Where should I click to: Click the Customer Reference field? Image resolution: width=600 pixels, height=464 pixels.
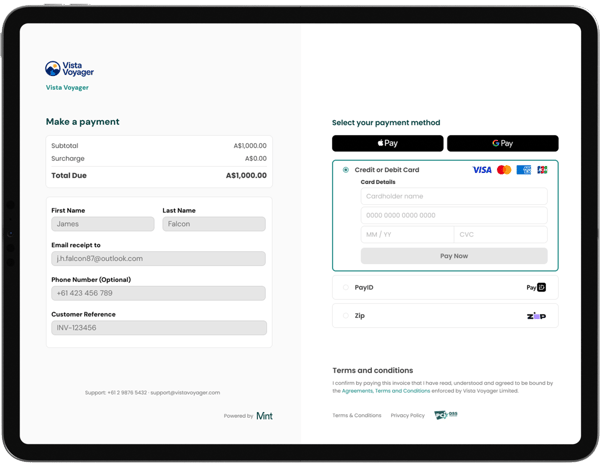click(x=159, y=328)
